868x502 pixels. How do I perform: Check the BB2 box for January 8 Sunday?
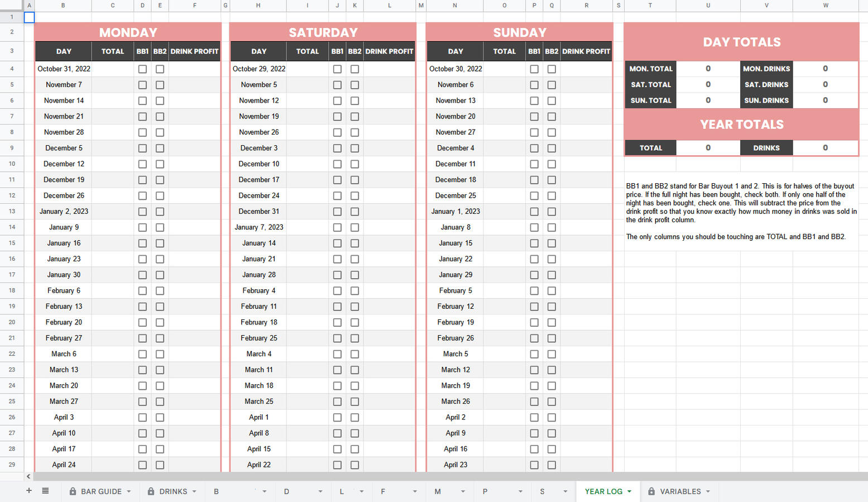552,227
